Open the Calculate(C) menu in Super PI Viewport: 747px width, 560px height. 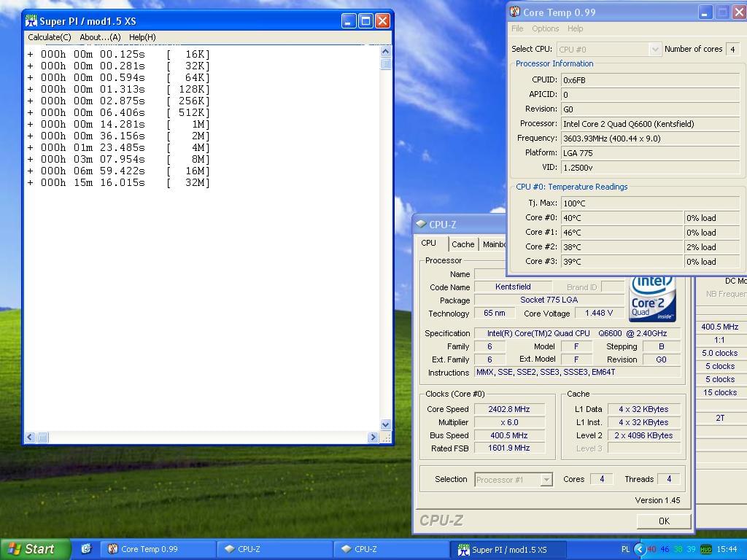coord(50,37)
